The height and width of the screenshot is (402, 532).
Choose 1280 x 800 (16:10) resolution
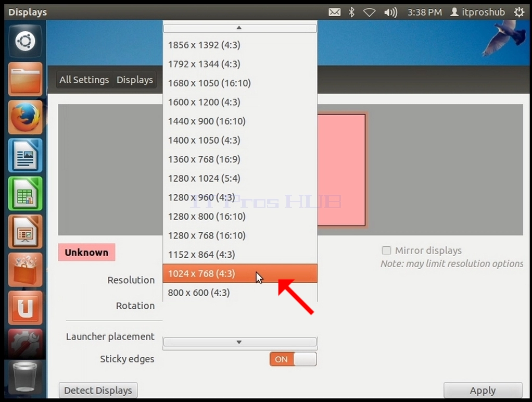coord(240,216)
